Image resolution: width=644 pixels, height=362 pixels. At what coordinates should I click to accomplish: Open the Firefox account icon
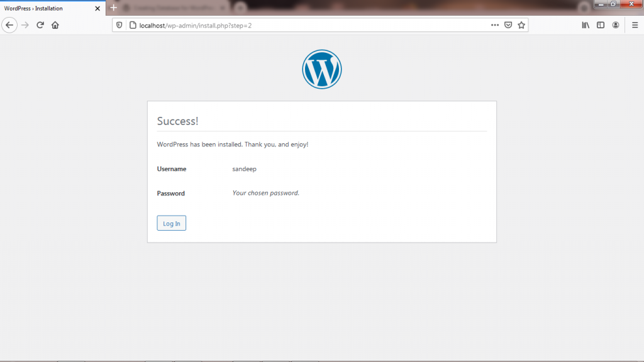tap(616, 25)
